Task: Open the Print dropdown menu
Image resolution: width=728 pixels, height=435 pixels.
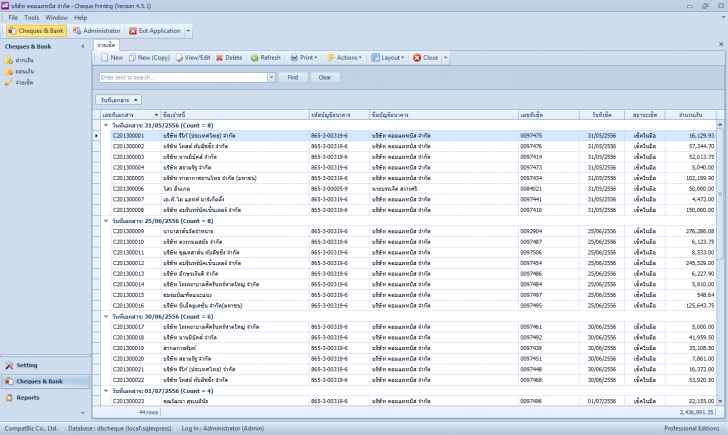Action: 304,58
